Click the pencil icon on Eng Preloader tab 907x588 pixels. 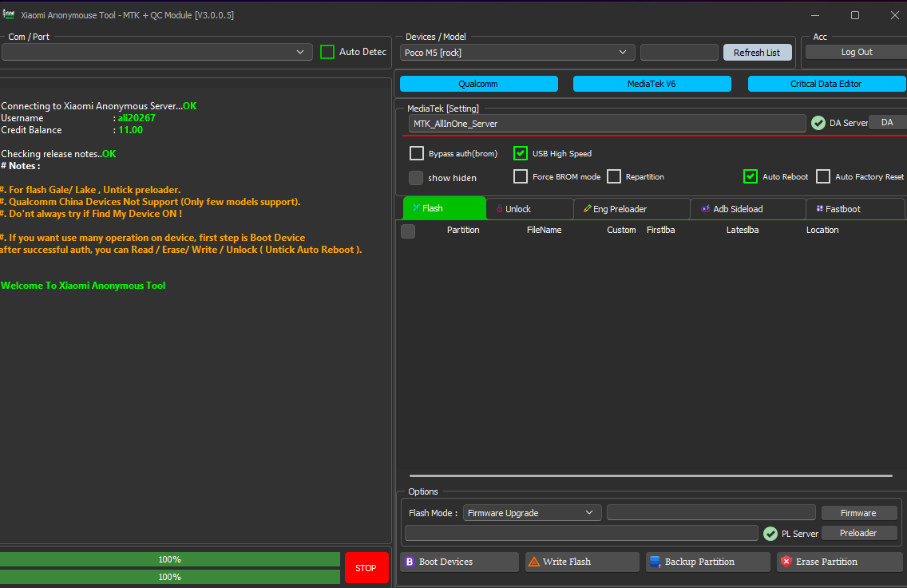click(x=587, y=209)
